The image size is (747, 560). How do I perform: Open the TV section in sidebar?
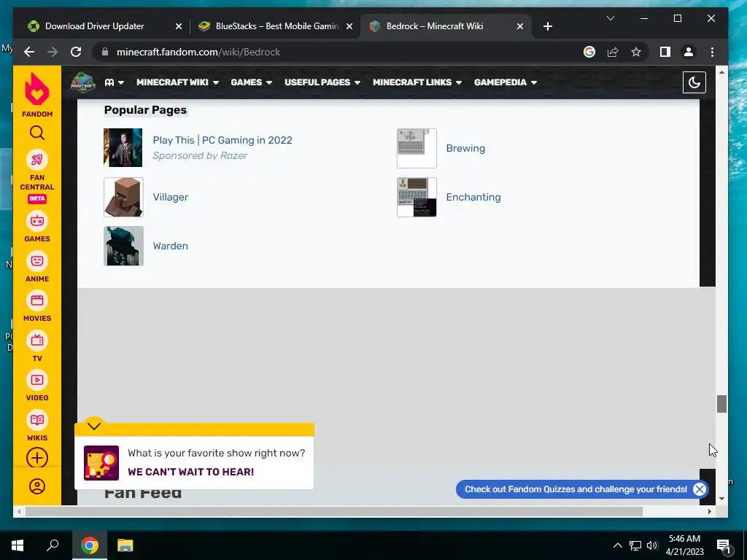pos(37,346)
